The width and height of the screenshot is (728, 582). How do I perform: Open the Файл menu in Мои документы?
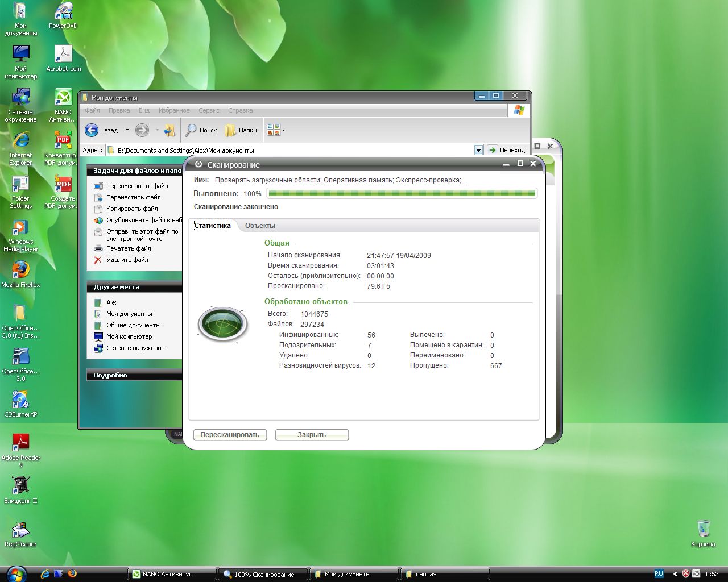pos(92,110)
